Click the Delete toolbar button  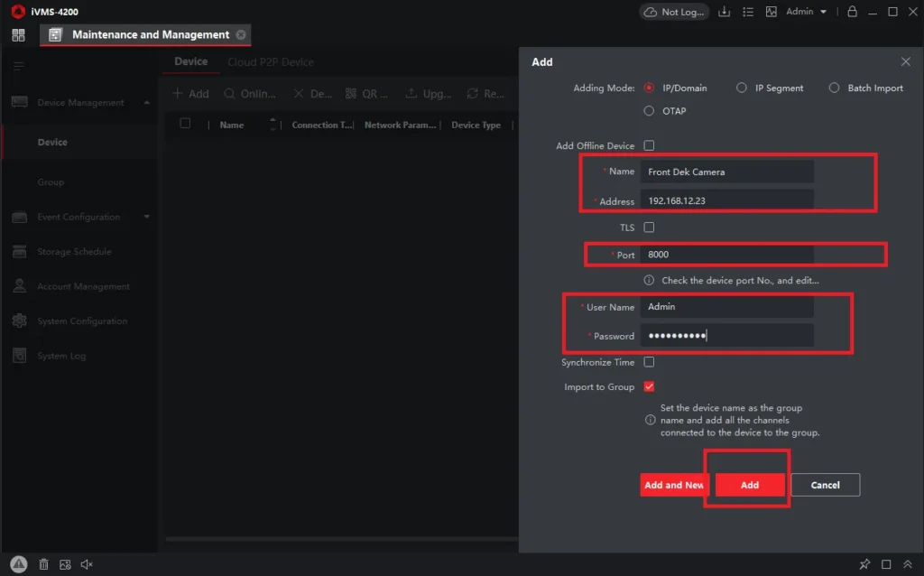coord(312,94)
